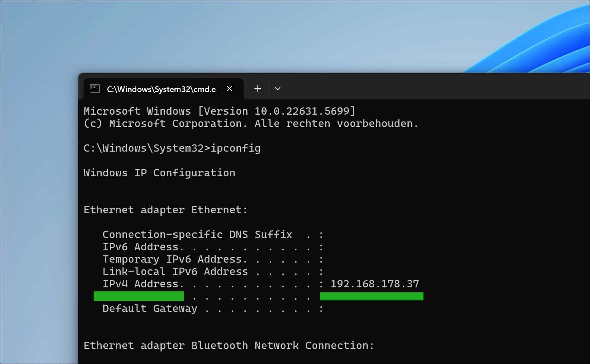Viewport: 590px width, 364px height.
Task: Click the Command Prompt tab thumbnail icon
Action: [94, 88]
